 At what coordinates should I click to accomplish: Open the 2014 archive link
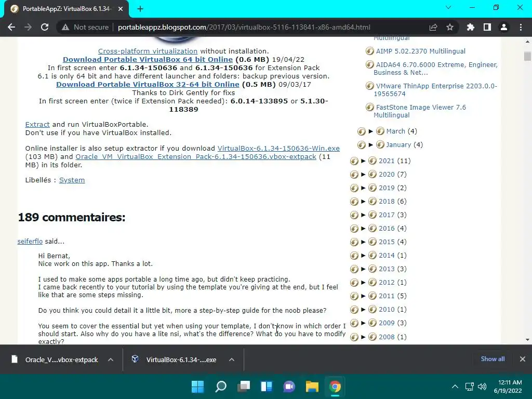[387, 256]
